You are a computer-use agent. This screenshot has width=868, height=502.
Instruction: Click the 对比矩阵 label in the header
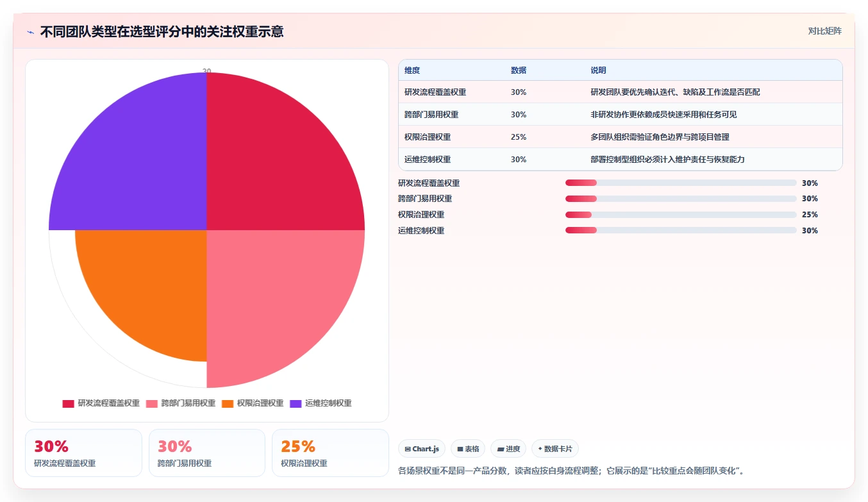[x=825, y=31]
